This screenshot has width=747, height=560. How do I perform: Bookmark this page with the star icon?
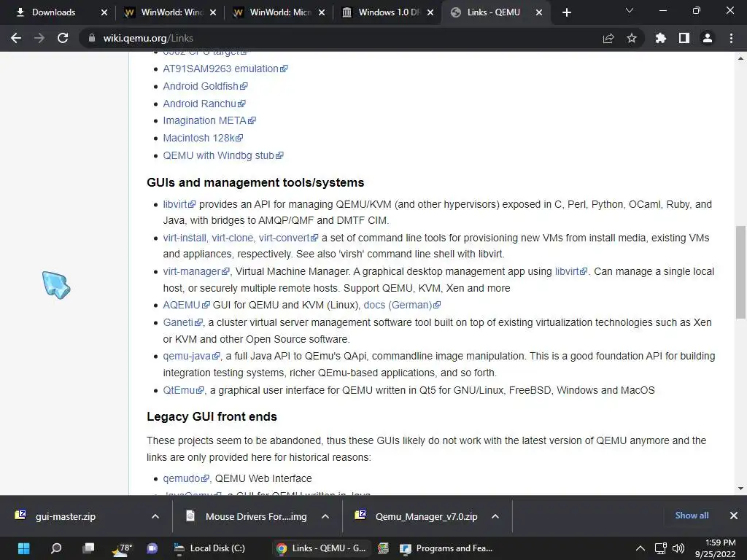coord(631,38)
